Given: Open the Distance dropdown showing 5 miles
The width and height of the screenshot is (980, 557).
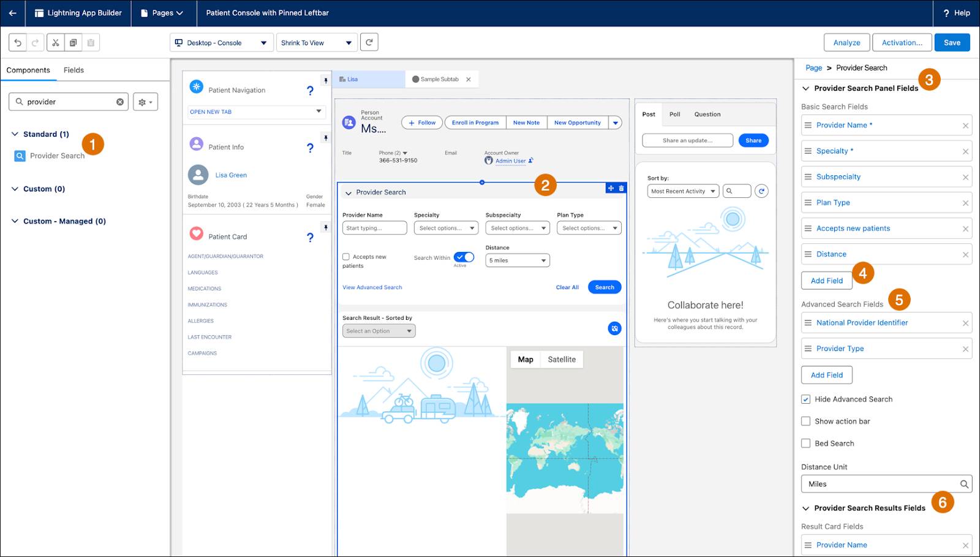Looking at the screenshot, I should (x=516, y=260).
